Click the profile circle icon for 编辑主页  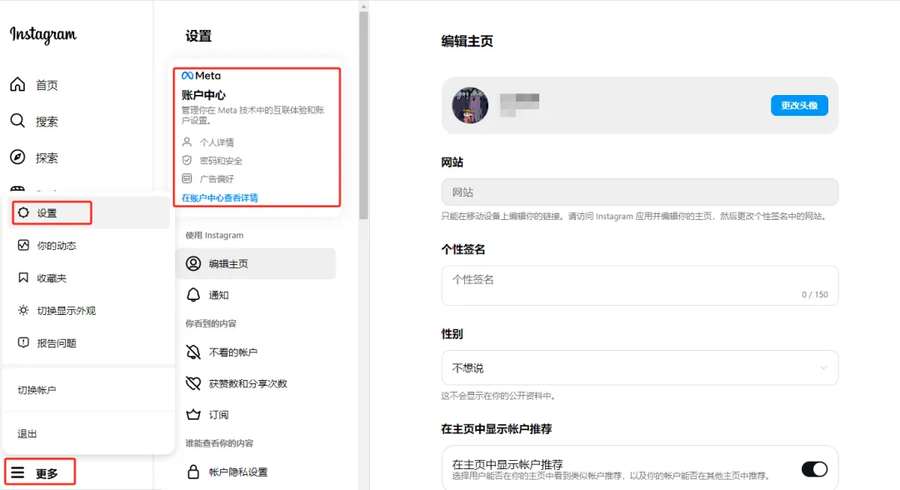pyautogui.click(x=193, y=263)
